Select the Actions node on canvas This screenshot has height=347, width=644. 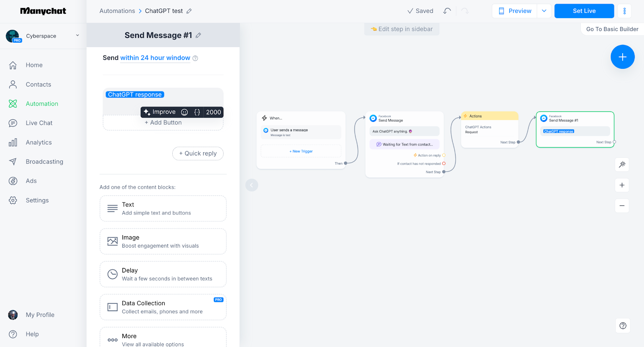(x=489, y=130)
